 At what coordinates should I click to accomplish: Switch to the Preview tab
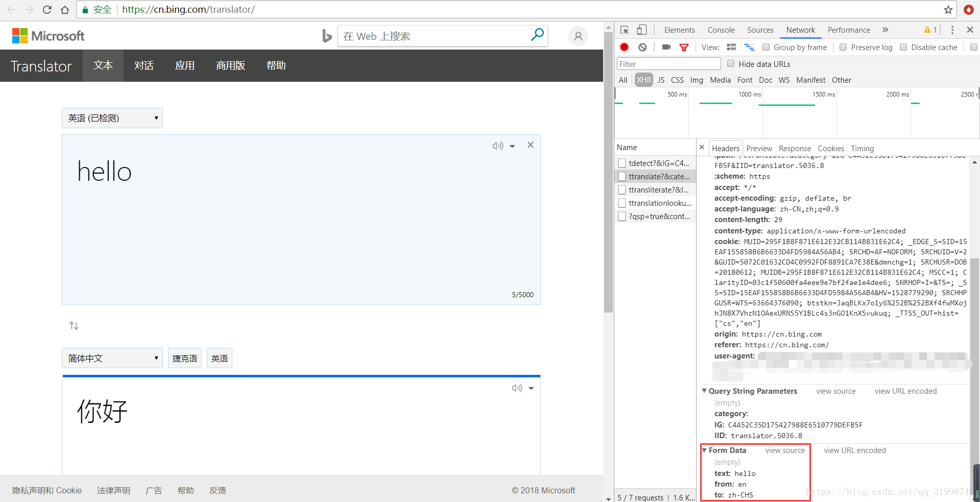[759, 148]
